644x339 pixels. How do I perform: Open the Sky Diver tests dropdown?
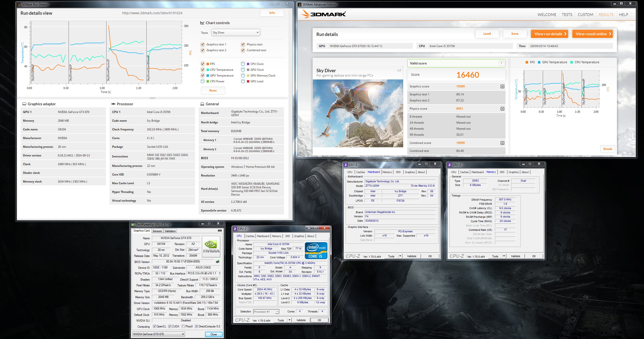click(x=236, y=33)
